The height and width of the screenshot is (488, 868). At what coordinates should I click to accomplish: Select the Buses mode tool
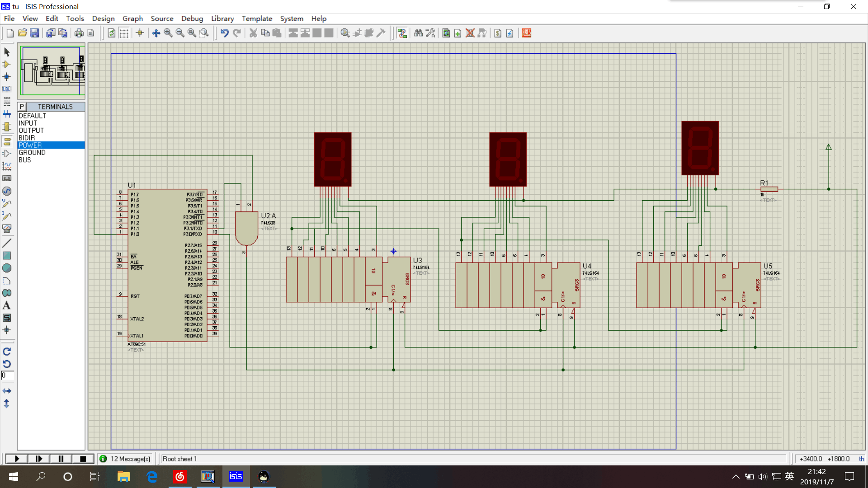[x=7, y=114]
